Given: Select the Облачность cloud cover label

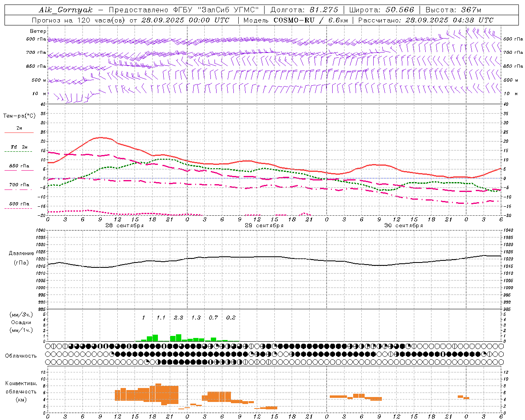Looking at the screenshot, I should point(21,356).
